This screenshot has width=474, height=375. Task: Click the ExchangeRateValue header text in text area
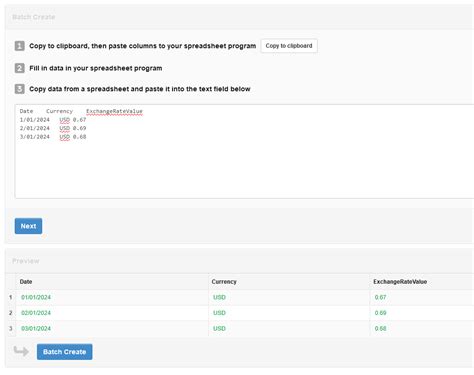tap(114, 111)
